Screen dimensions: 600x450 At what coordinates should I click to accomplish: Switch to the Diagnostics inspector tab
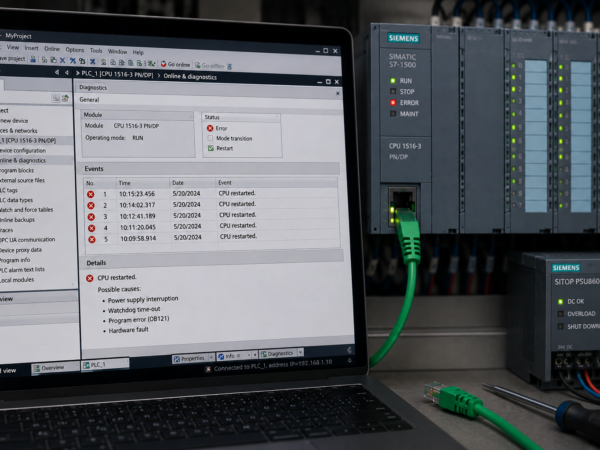pyautogui.click(x=278, y=353)
